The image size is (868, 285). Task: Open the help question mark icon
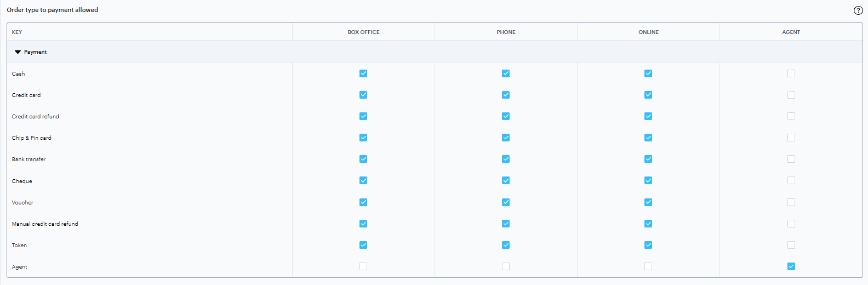pos(858,10)
